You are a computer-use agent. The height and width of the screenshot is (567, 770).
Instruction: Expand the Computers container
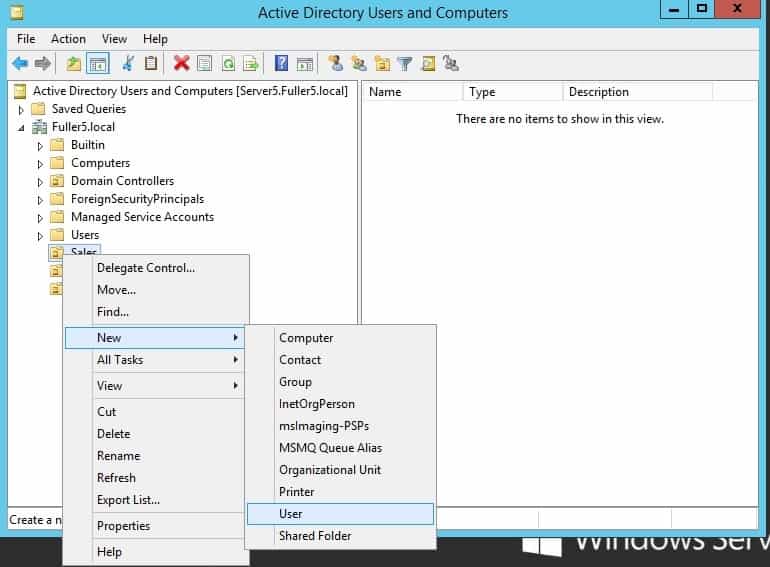tap(40, 164)
